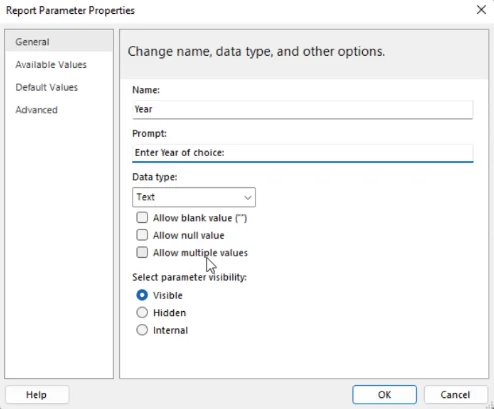Select the Visible radio button
The image size is (494, 409).
click(142, 295)
